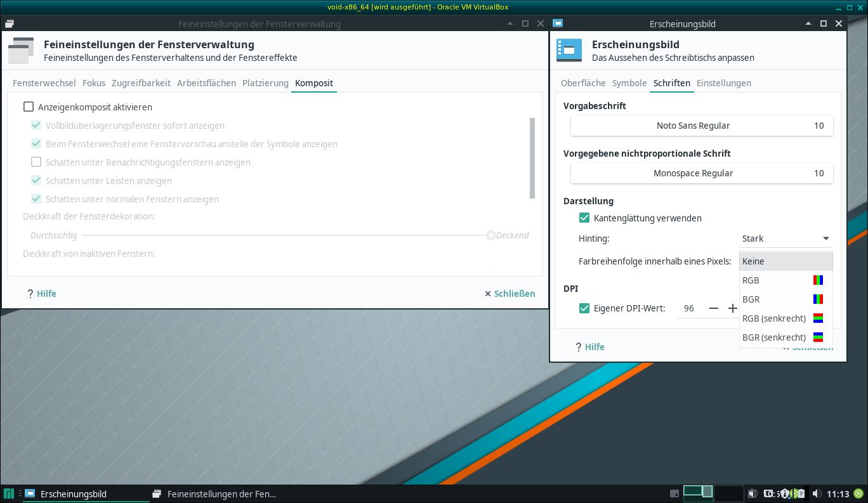Open the Manjaro application menu
The image size is (868, 503).
[x=9, y=493]
